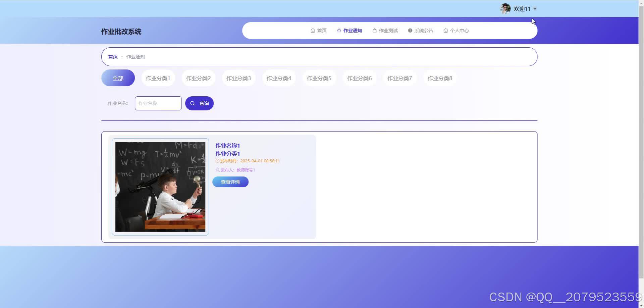
Task: Expand the 欢迎11 user dropdown arrow
Action: (535, 9)
